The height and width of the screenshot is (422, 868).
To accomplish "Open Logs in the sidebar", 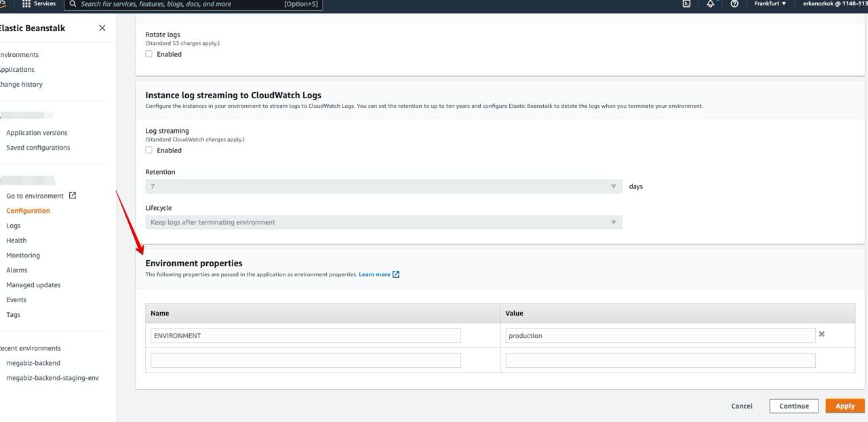I will coord(14,226).
